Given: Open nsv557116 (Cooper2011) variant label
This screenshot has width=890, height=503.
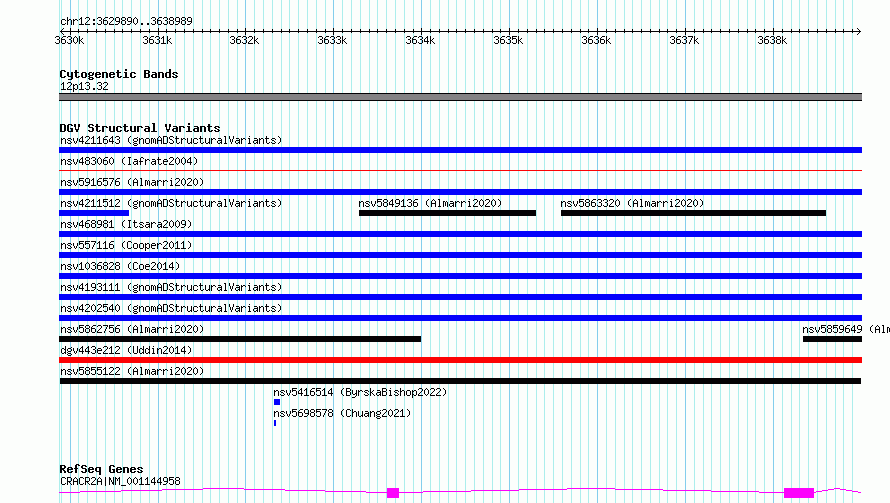Looking at the screenshot, I should [126, 245].
